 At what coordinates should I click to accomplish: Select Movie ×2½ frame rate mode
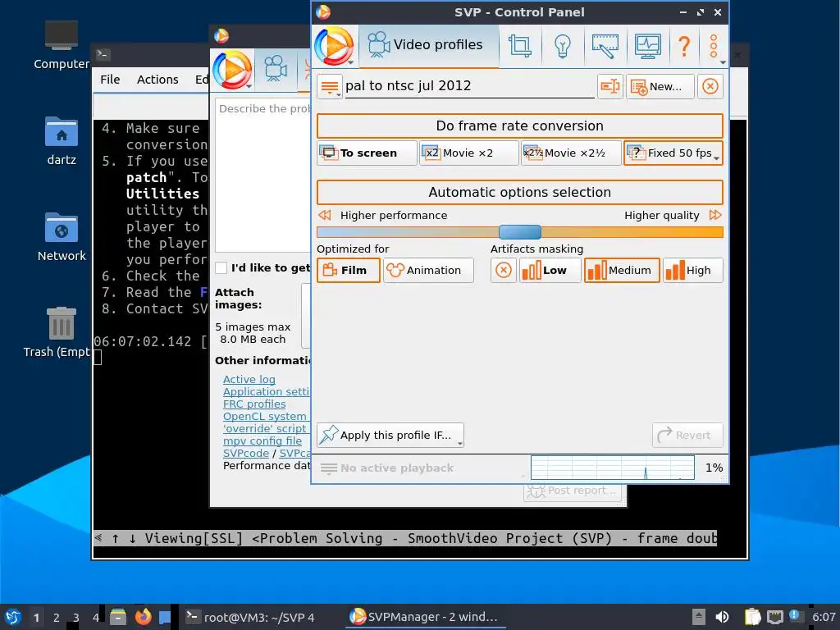point(571,153)
